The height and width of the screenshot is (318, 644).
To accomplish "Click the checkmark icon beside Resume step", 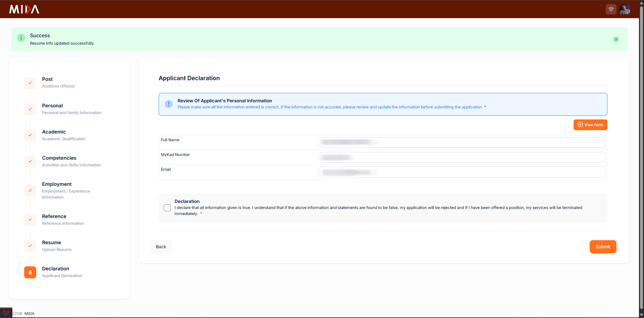I will [30, 246].
